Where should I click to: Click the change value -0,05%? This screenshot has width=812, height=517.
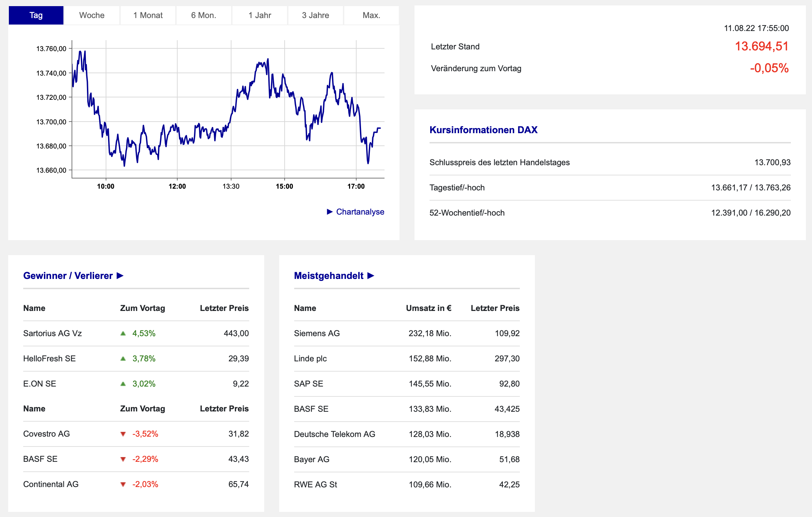pos(769,68)
